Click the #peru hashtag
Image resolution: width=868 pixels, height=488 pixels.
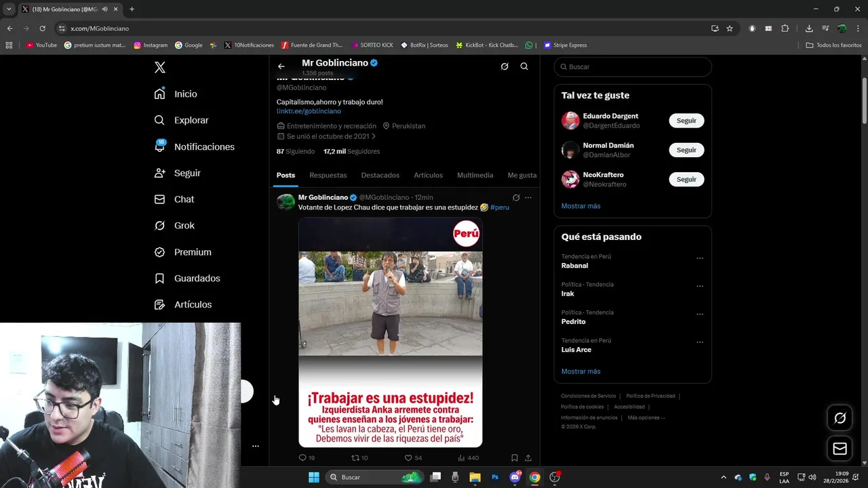[500, 207]
